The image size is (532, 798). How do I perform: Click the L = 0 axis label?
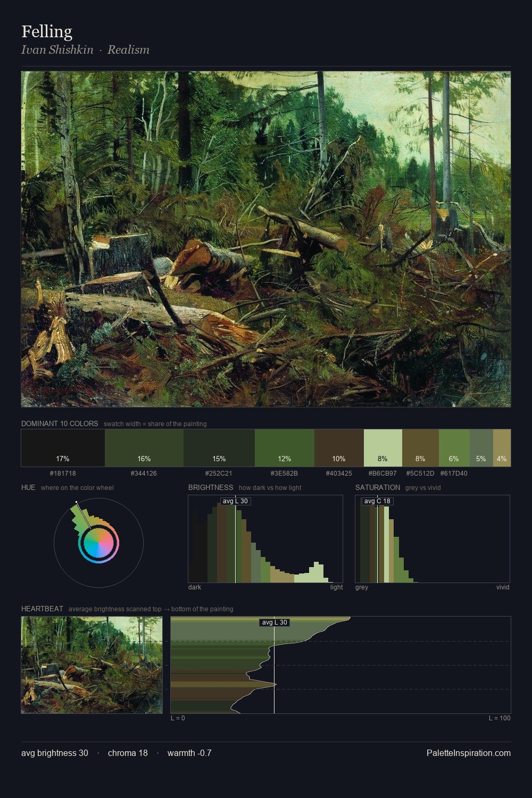point(178,718)
